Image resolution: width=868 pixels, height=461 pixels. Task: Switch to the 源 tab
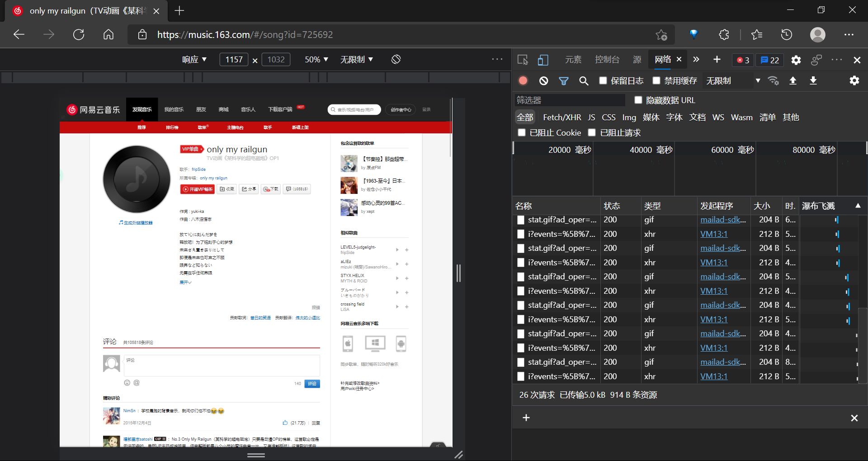pyautogui.click(x=637, y=60)
